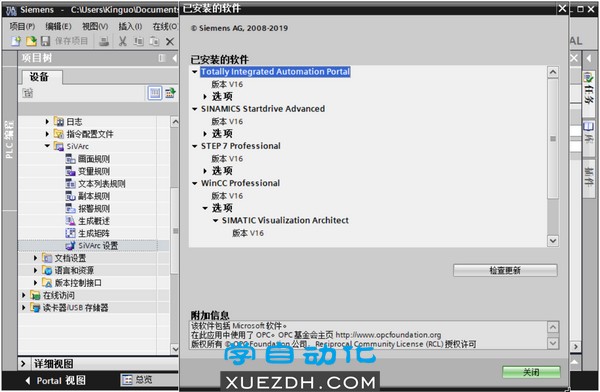This screenshot has height=392, width=600.
Task: Click the SiVArc 设置 icon
Action: [x=70, y=246]
